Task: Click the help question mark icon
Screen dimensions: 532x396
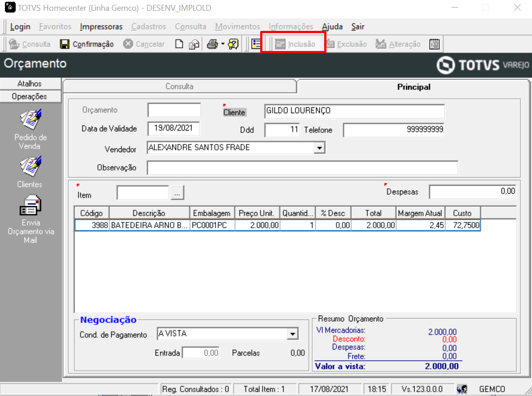Action: pos(233,44)
